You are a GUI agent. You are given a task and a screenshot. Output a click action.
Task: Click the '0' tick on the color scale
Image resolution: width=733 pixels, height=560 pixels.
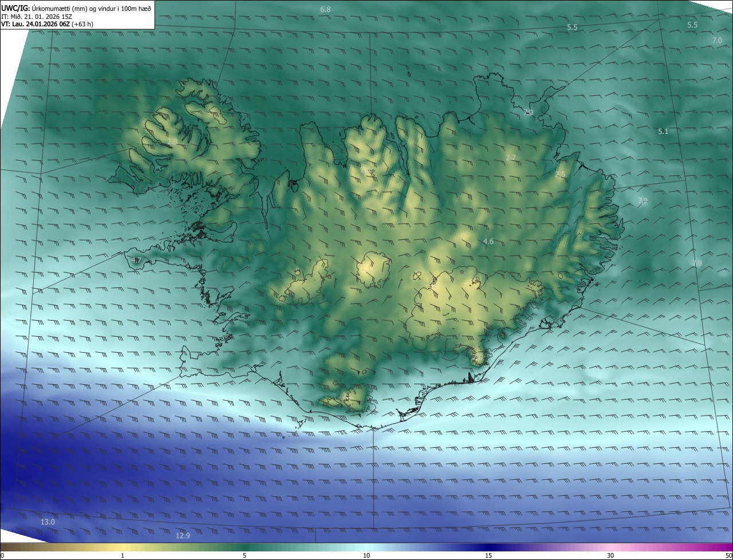[2, 556]
